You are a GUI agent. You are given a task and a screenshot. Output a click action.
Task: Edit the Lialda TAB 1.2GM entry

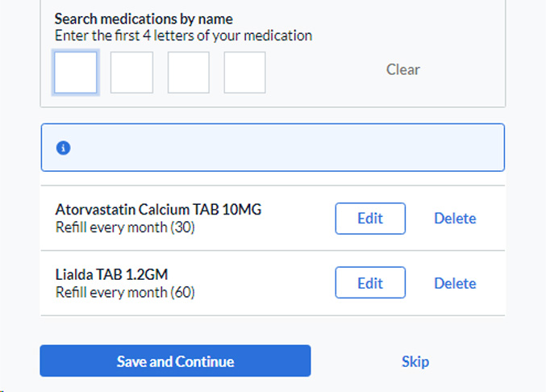pyautogui.click(x=370, y=283)
